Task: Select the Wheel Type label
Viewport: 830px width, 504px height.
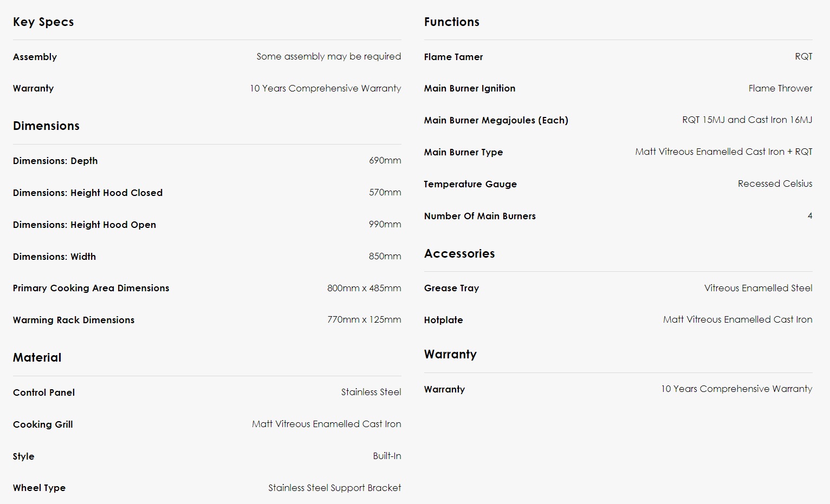Action: [39, 488]
